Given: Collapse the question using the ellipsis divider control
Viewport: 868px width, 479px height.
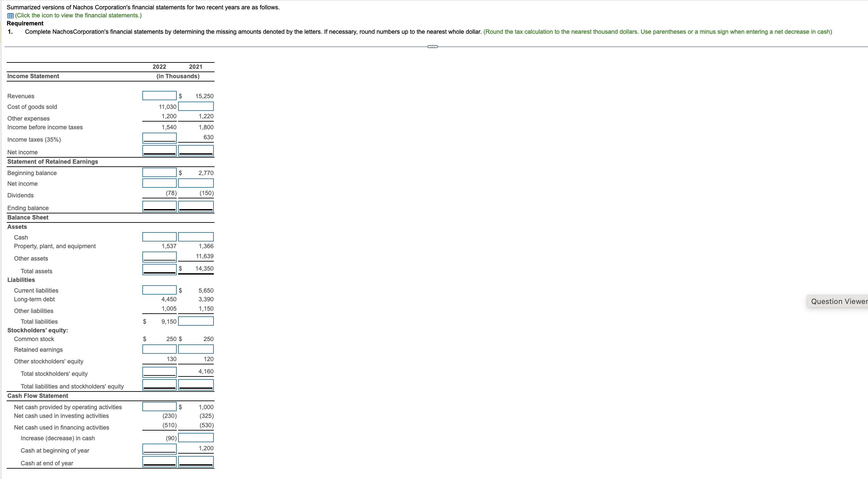Looking at the screenshot, I should coord(433,46).
